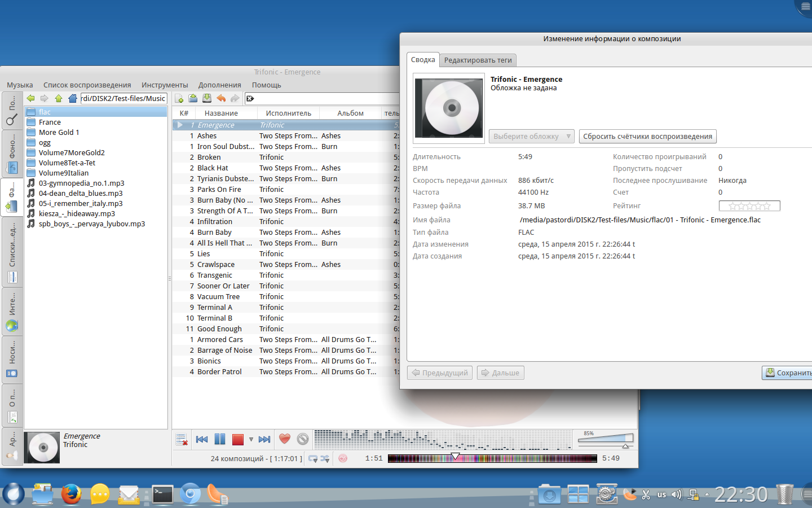Click the save playlist icon

pyautogui.click(x=207, y=99)
